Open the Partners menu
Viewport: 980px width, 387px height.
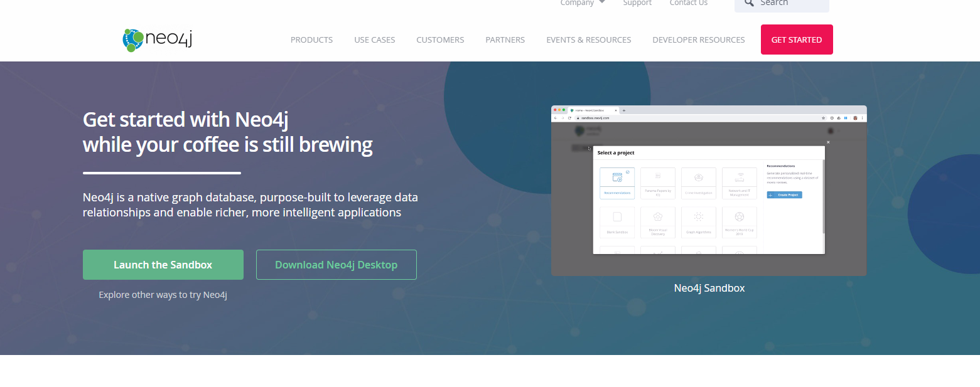pyautogui.click(x=505, y=40)
